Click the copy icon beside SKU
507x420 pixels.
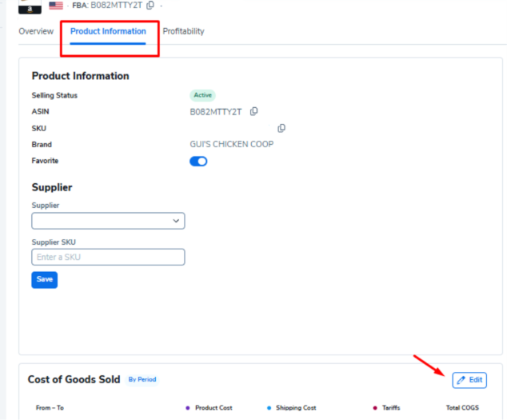click(x=281, y=128)
